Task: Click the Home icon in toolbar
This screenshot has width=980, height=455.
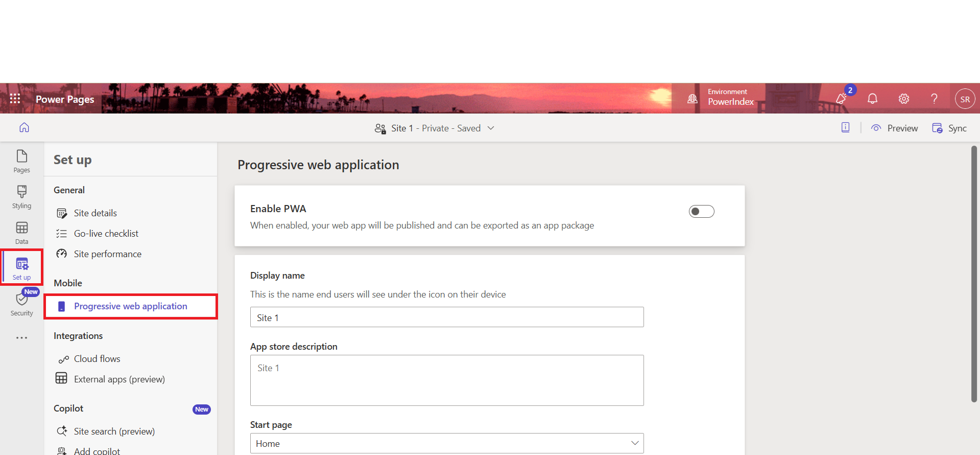Action: (x=24, y=128)
